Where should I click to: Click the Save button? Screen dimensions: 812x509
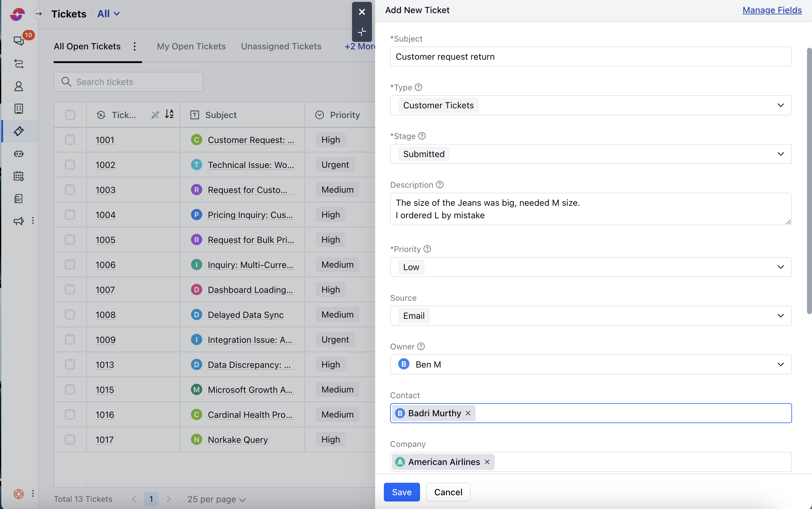tap(401, 492)
